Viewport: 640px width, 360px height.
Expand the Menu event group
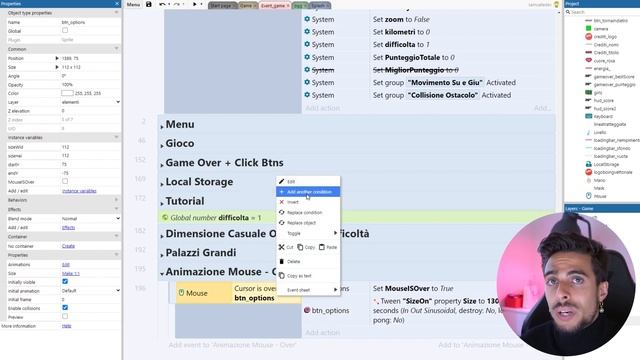coord(162,126)
